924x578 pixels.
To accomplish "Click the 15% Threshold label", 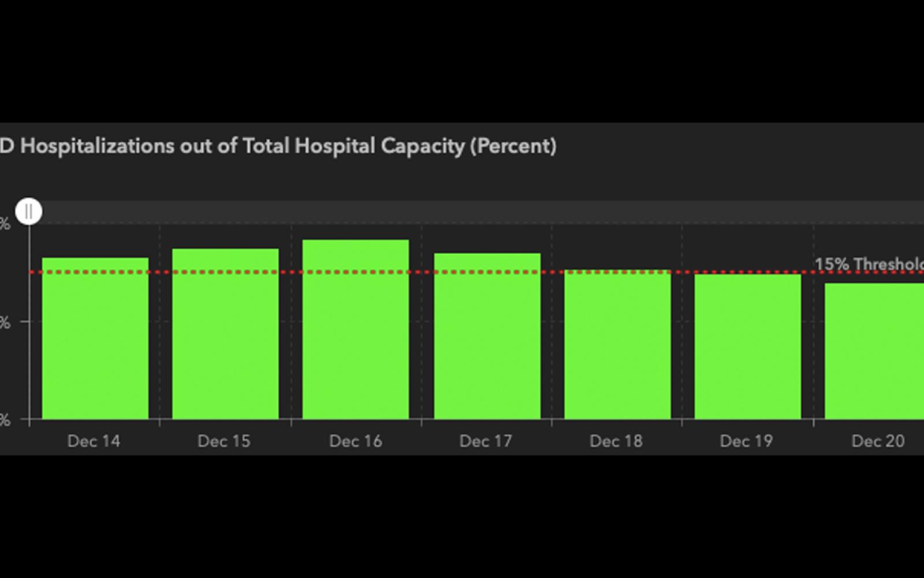I will tap(869, 264).
